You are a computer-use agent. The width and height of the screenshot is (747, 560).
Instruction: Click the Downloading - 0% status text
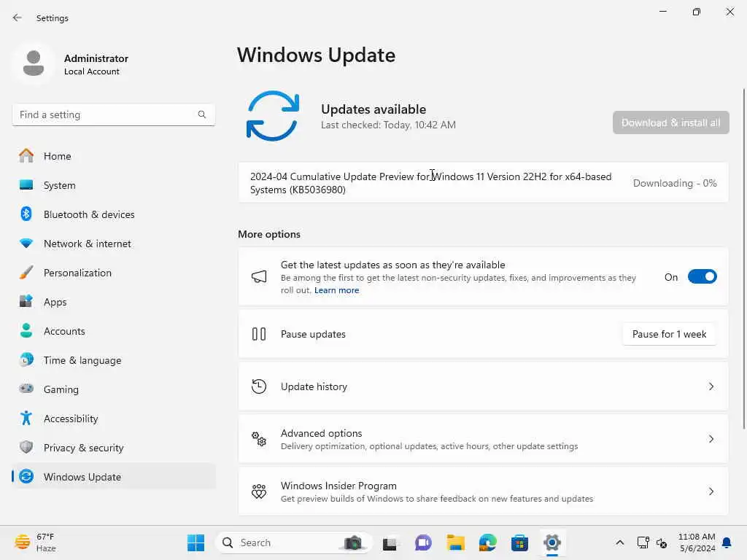point(675,183)
